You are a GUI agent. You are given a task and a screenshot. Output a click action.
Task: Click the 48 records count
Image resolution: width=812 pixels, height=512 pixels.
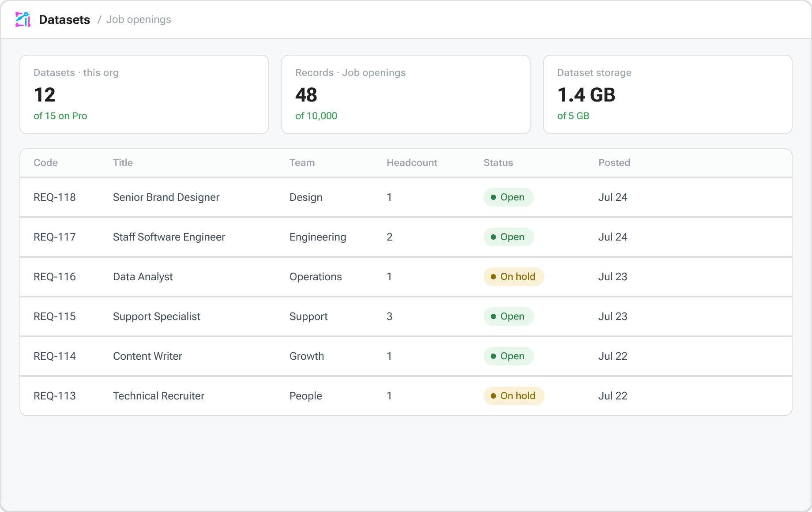[306, 95]
